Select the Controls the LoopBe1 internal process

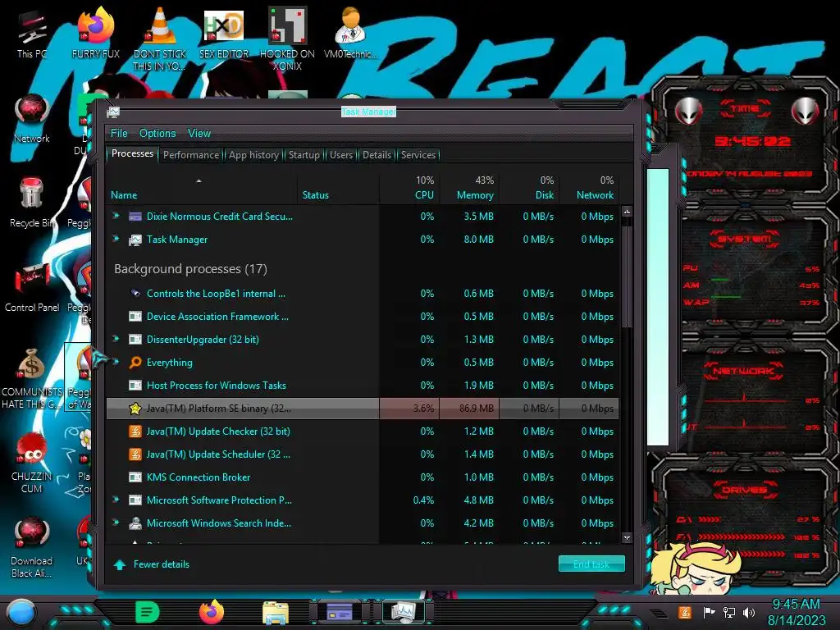tap(363, 294)
